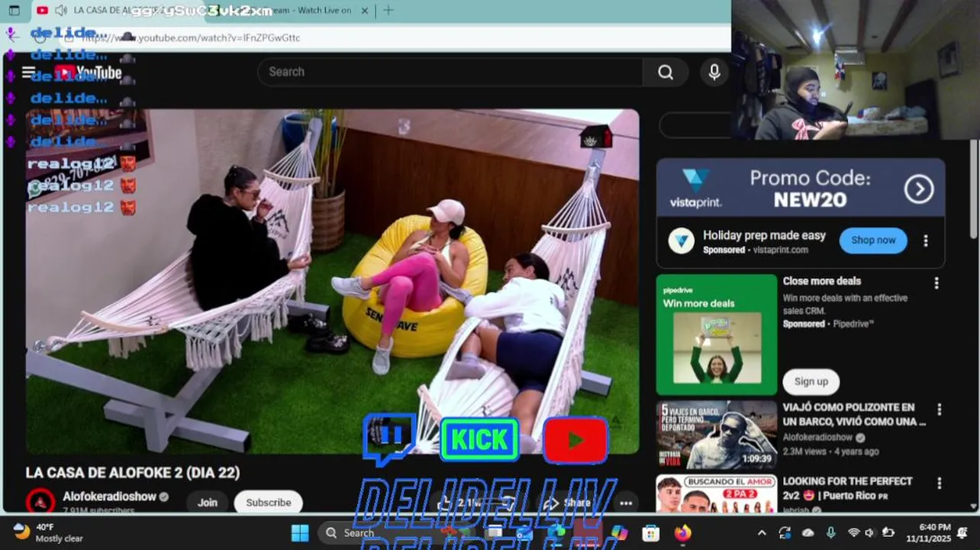Open the YouTube guide hamburger menu
Viewport: 980px width, 550px height.
click(x=28, y=73)
